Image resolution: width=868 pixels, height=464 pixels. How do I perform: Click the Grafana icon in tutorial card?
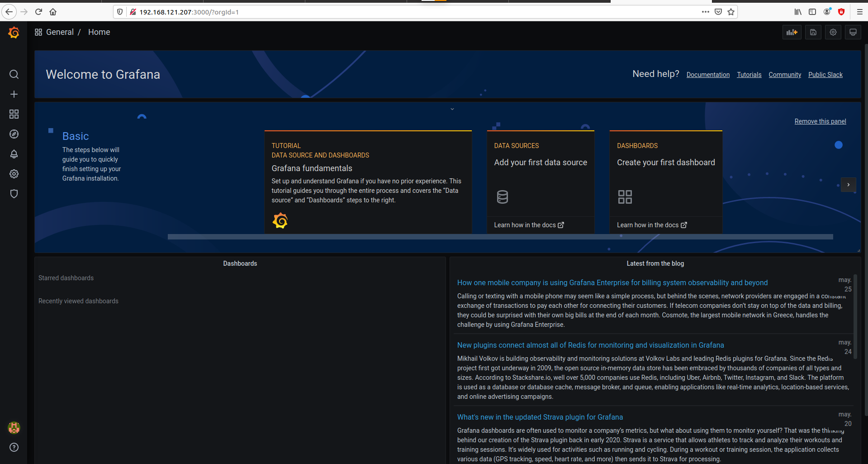[x=280, y=221]
